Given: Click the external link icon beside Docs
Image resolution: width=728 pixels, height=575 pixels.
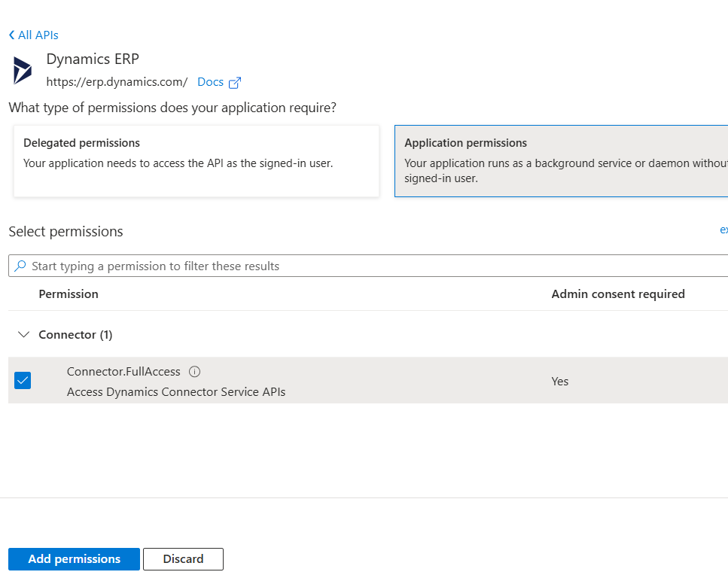Looking at the screenshot, I should [x=235, y=83].
